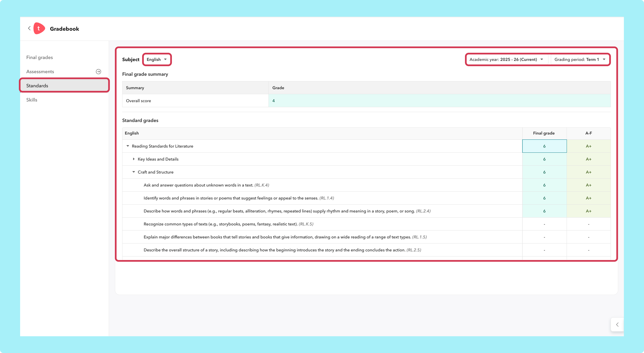
Task: Expand Key Ideas and Details row
Action: 134,159
